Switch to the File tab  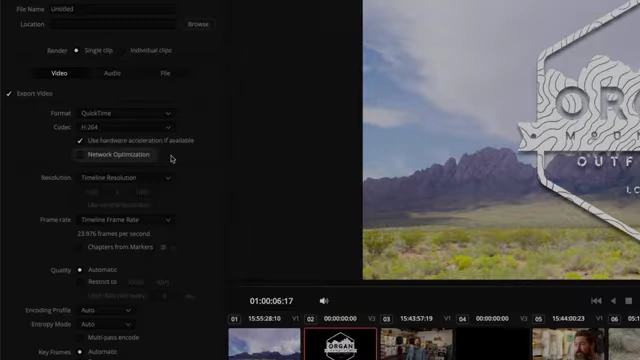click(165, 73)
